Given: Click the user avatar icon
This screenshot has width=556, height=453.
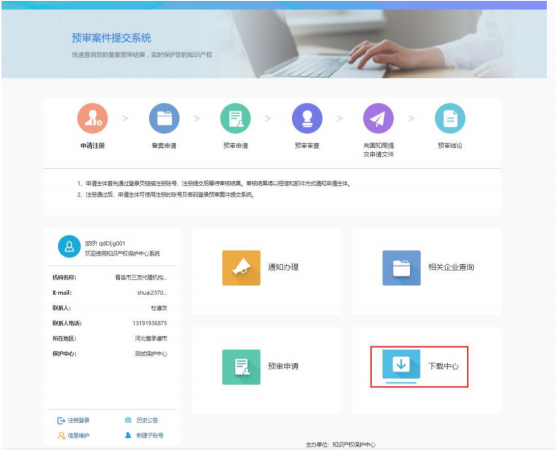Looking at the screenshot, I should click(x=69, y=246).
